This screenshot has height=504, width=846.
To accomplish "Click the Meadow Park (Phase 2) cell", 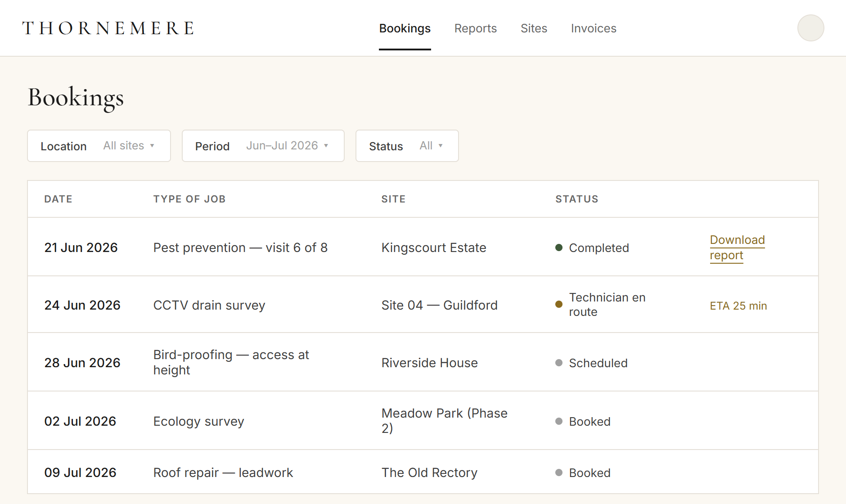I will tap(444, 421).
